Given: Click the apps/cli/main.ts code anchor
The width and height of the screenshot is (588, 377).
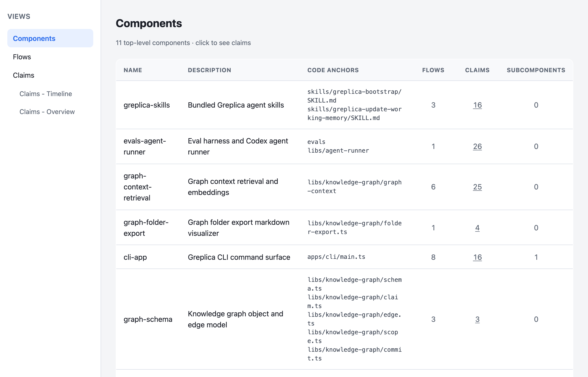Looking at the screenshot, I should coord(336,257).
